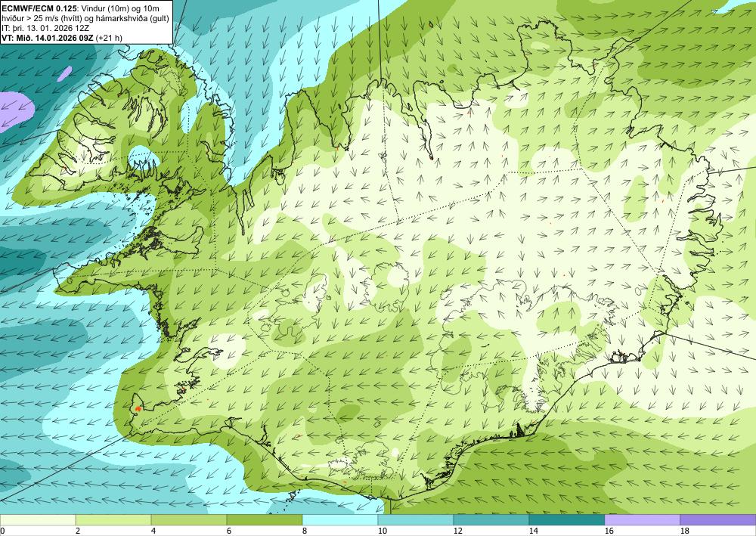Click the legend scale label "2"
Image resolution: width=756 pixels, height=536 pixels.
coord(78,531)
